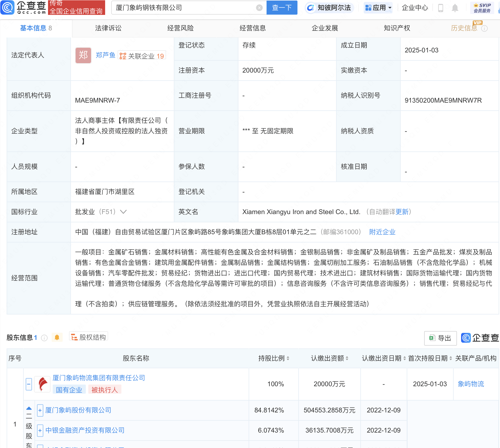Switch to the 历史信息 tab

coord(464,28)
